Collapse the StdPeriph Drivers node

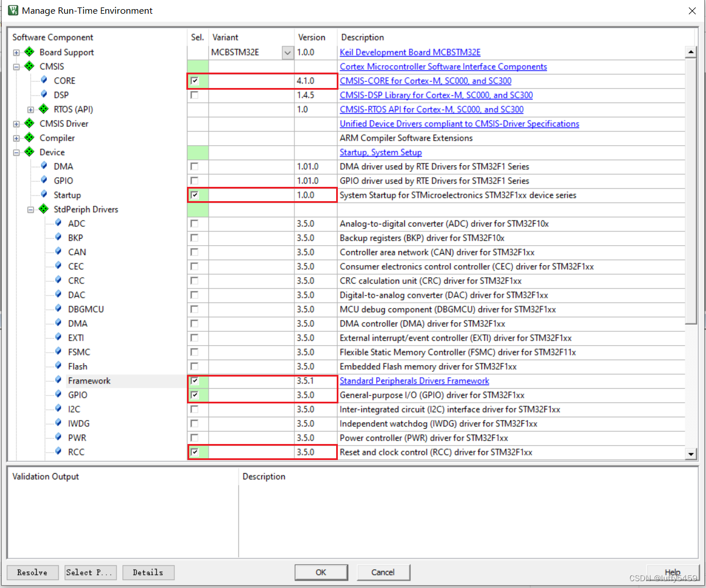[x=31, y=210]
